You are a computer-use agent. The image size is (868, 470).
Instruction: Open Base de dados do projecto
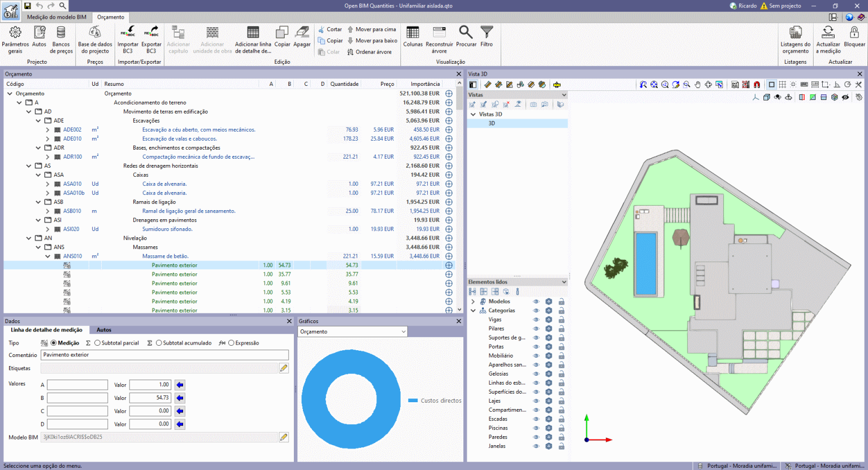point(95,40)
